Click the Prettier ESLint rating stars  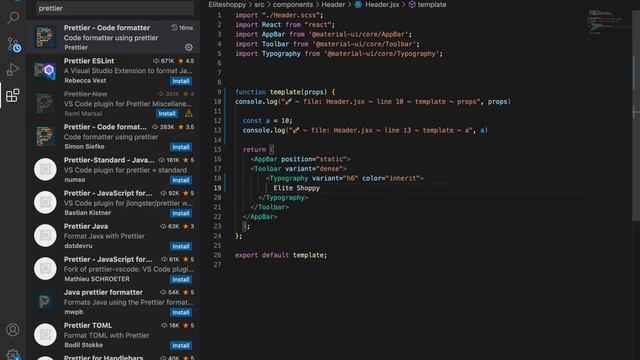pyautogui.click(x=186, y=61)
